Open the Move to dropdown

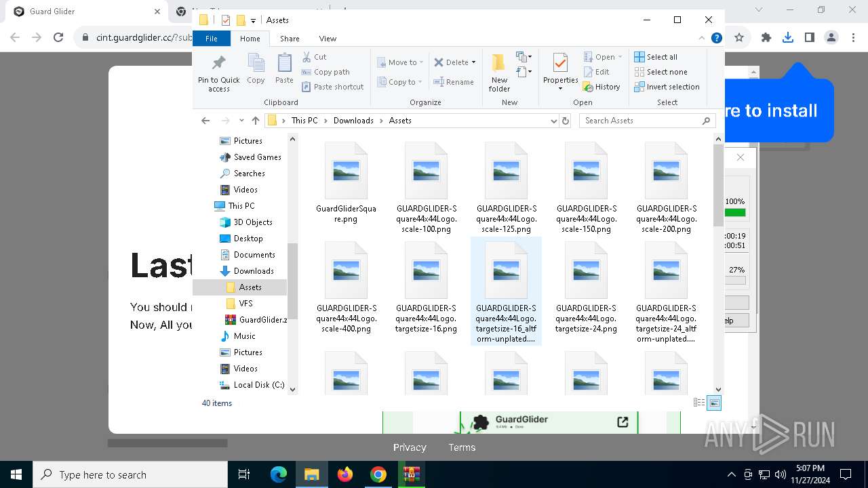click(400, 62)
